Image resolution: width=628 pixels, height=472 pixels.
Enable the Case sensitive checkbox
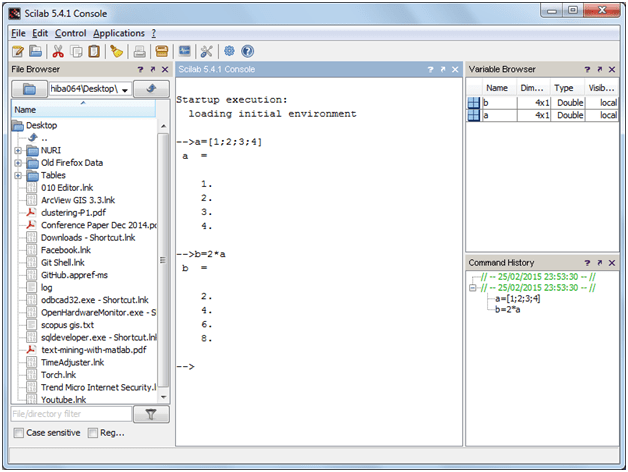[x=18, y=433]
